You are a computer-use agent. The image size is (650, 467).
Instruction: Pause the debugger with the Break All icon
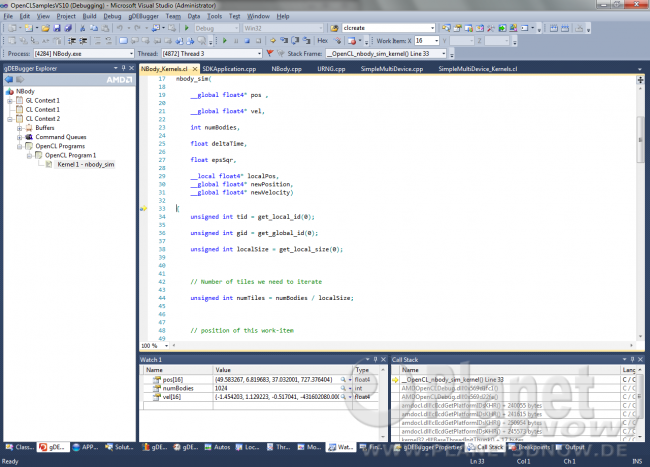point(236,41)
